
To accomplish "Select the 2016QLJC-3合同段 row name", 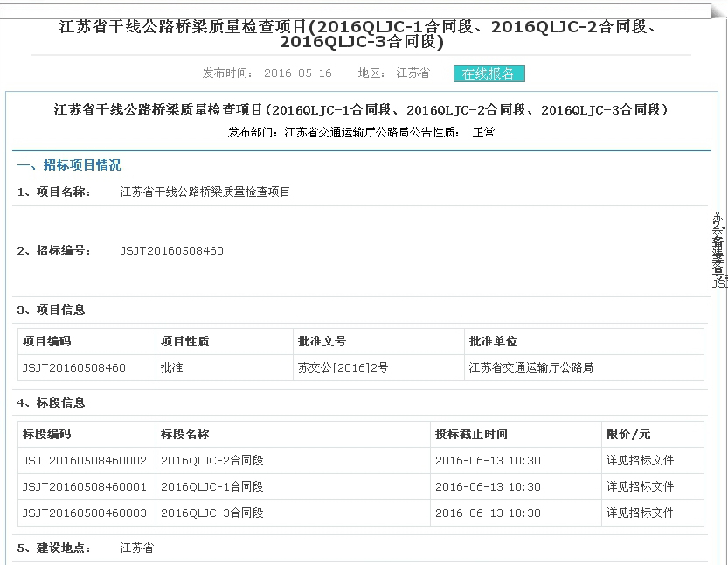I will click(211, 513).
